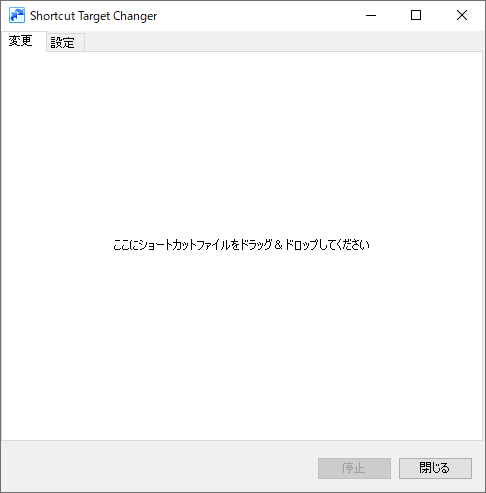Maximize the Shortcut Target Changer window
The width and height of the screenshot is (486, 493).
click(416, 15)
